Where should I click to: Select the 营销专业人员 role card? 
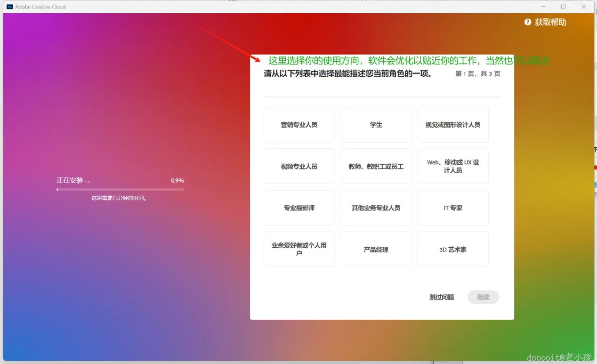(x=298, y=124)
